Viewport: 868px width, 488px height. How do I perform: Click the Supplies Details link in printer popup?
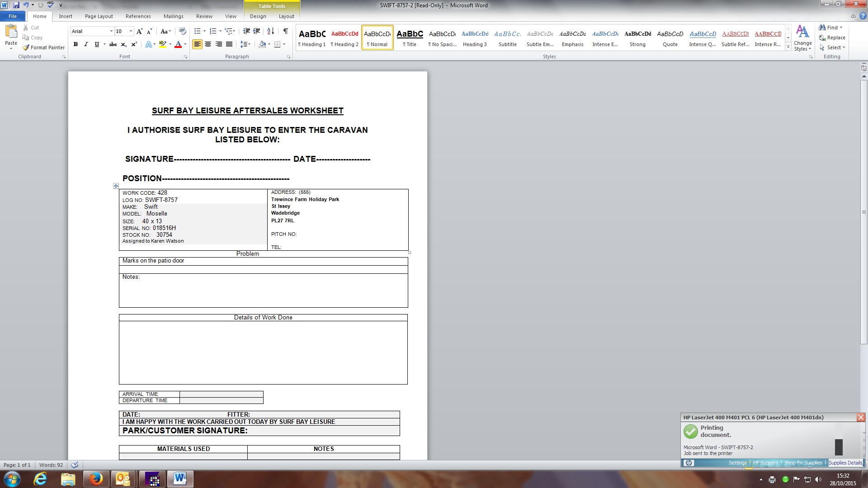(x=845, y=463)
